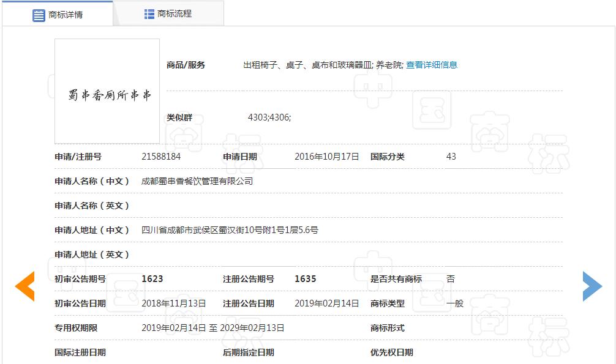
Task: Open the 查看详细信息 link
Action: 430,64
